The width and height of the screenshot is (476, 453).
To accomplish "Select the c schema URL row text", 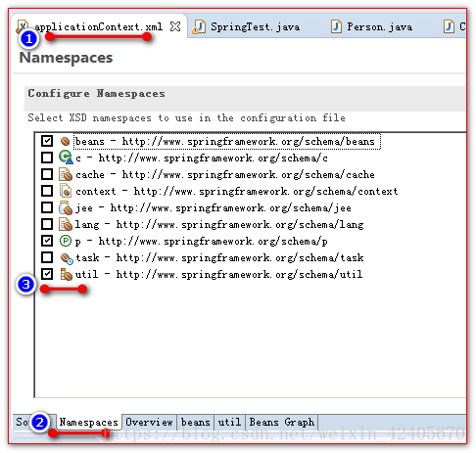I will pos(202,159).
